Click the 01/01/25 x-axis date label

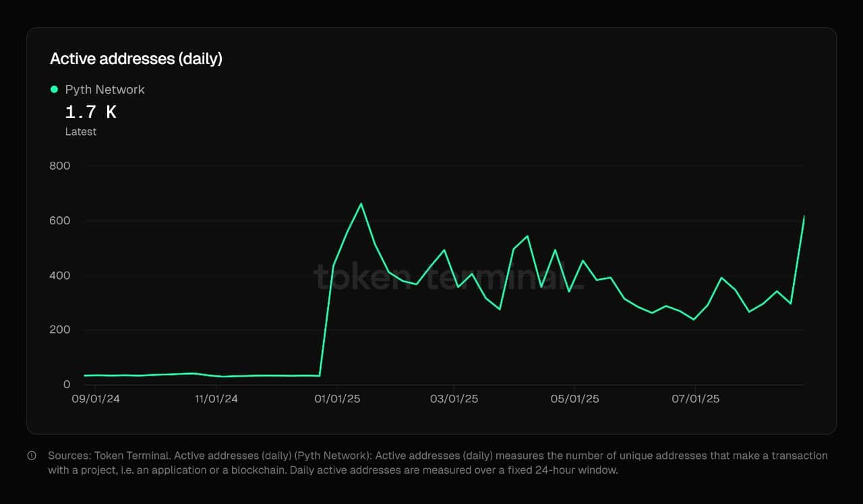pyautogui.click(x=337, y=399)
